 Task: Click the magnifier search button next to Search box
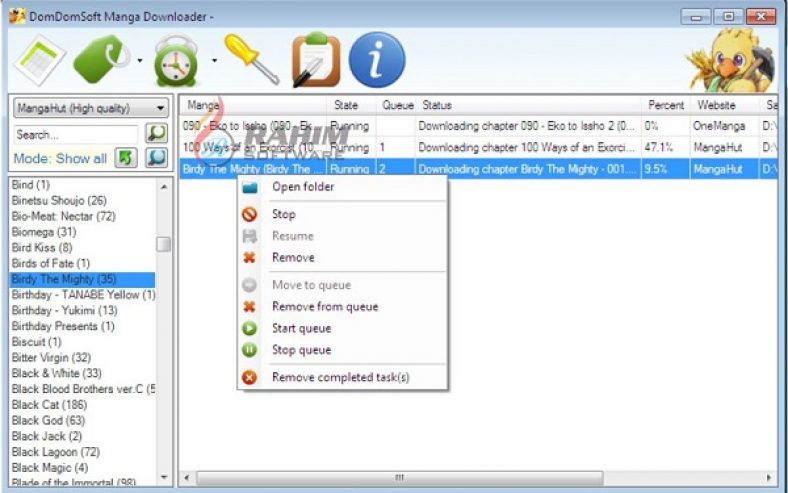(156, 133)
